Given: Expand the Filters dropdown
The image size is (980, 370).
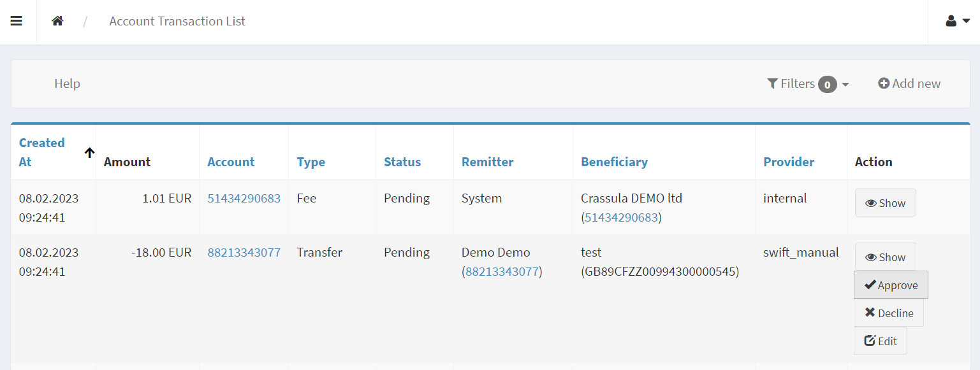Looking at the screenshot, I should (808, 83).
